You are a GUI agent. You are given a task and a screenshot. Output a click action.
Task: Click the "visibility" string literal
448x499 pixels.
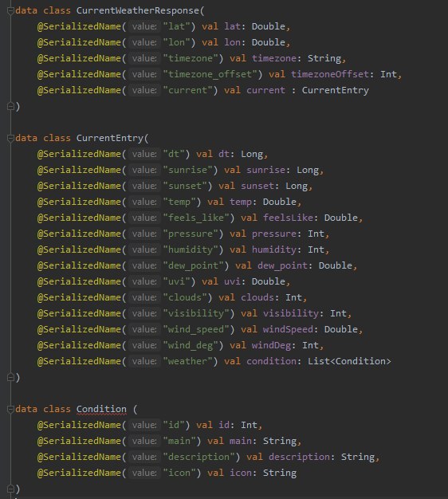(x=196, y=313)
